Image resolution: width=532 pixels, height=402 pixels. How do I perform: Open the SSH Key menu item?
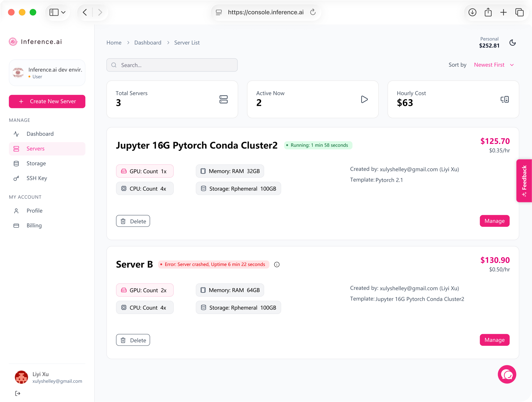point(37,178)
